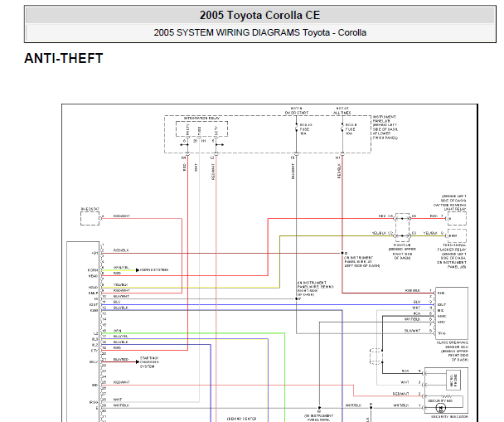Click the STARTING/CHARGING SYSTEM label

[149, 362]
